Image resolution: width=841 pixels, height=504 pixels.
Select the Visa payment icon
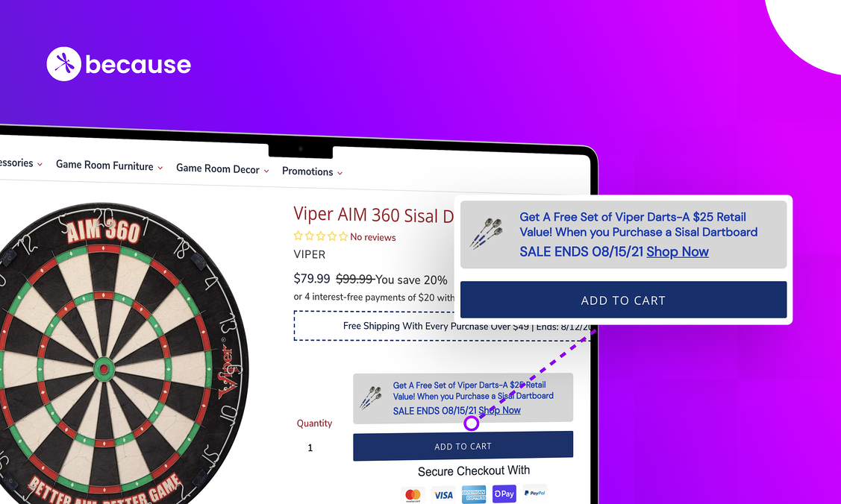(x=443, y=494)
